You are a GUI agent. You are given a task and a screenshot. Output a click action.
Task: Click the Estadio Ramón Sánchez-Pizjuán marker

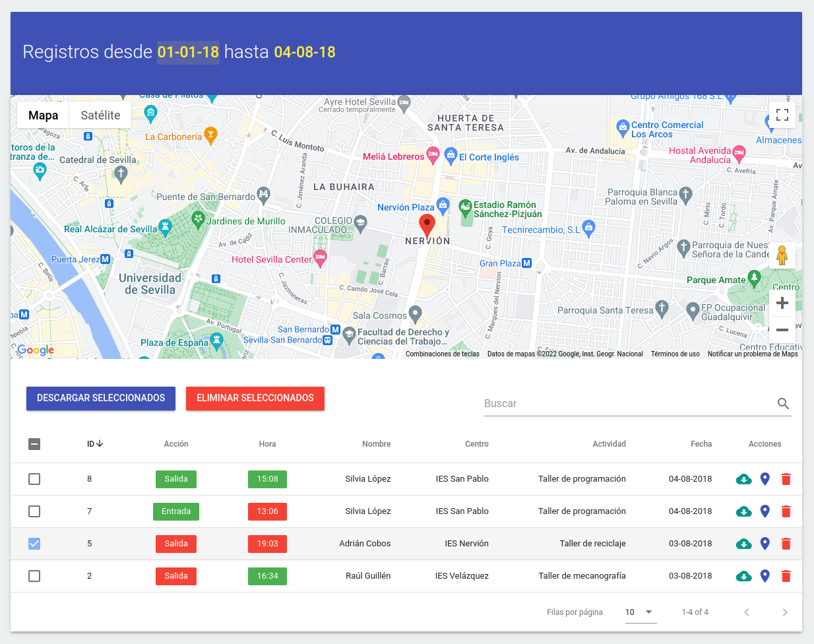(x=465, y=207)
